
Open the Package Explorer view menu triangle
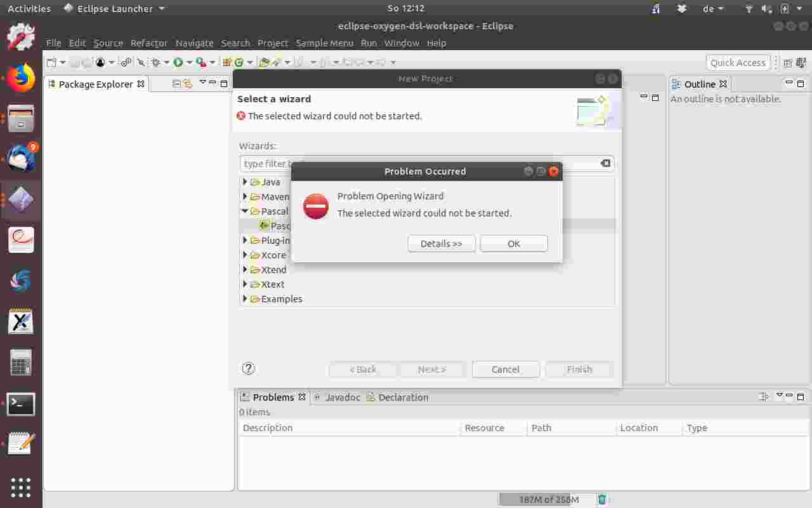tap(203, 83)
